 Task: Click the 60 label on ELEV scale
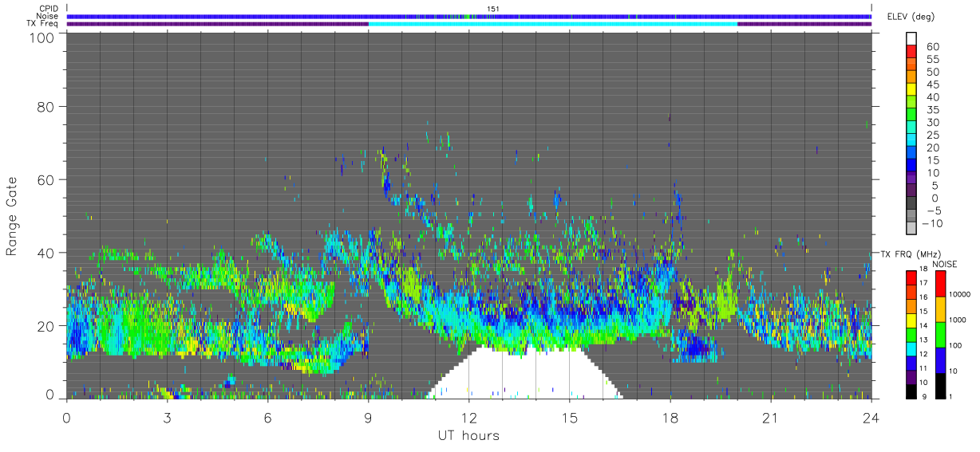pos(931,46)
